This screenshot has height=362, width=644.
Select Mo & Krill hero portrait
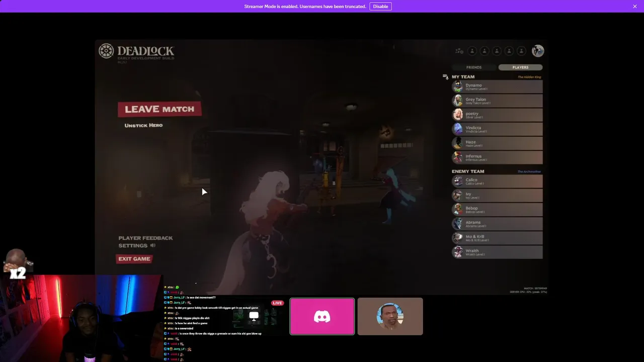click(458, 238)
